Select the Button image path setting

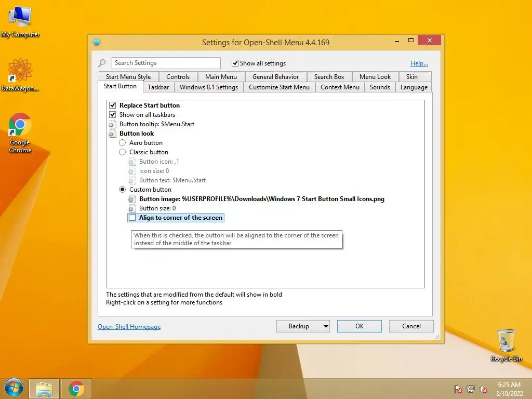point(262,199)
